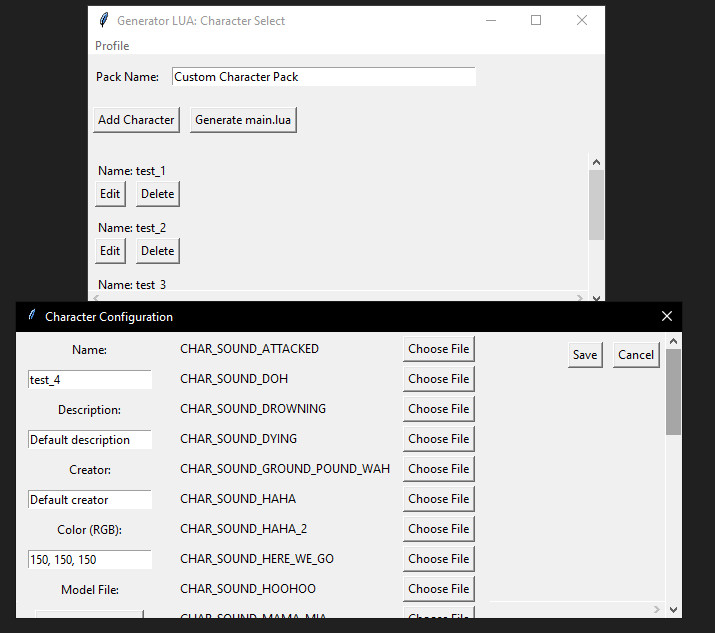Open the Profile menu

pos(112,46)
